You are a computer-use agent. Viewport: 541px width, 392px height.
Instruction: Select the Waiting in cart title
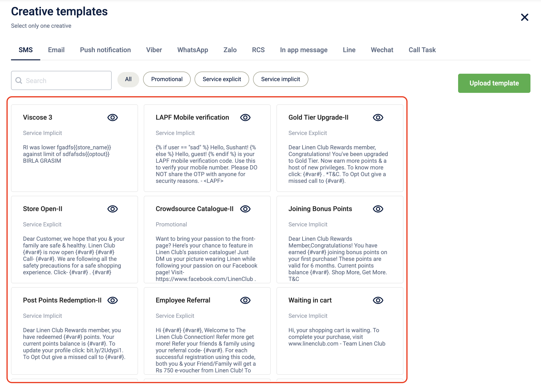(x=310, y=300)
